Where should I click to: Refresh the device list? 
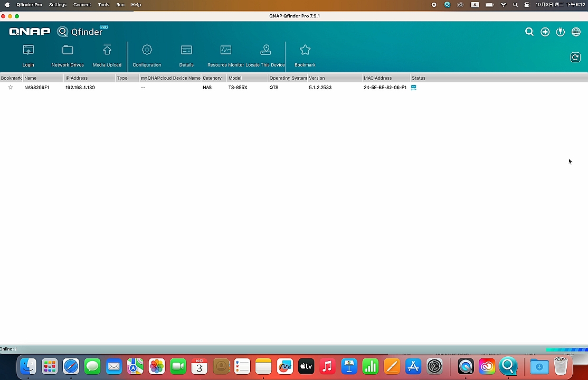click(x=575, y=57)
